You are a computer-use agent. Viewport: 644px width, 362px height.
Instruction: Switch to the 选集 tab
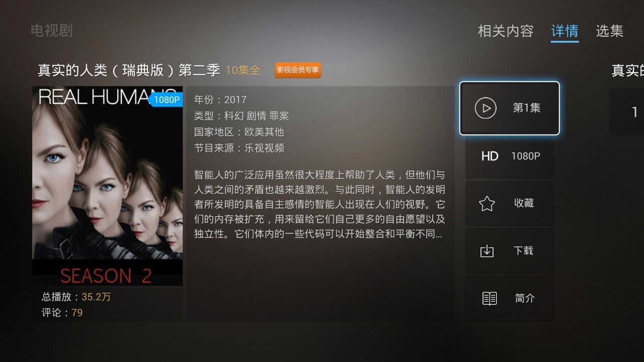click(x=609, y=31)
